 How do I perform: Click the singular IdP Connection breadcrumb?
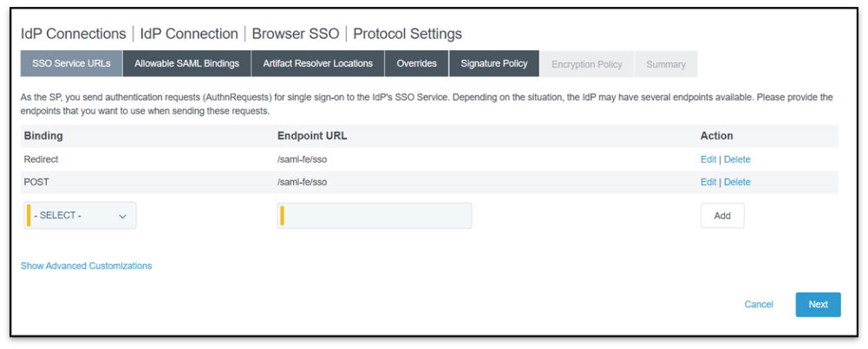click(x=189, y=34)
